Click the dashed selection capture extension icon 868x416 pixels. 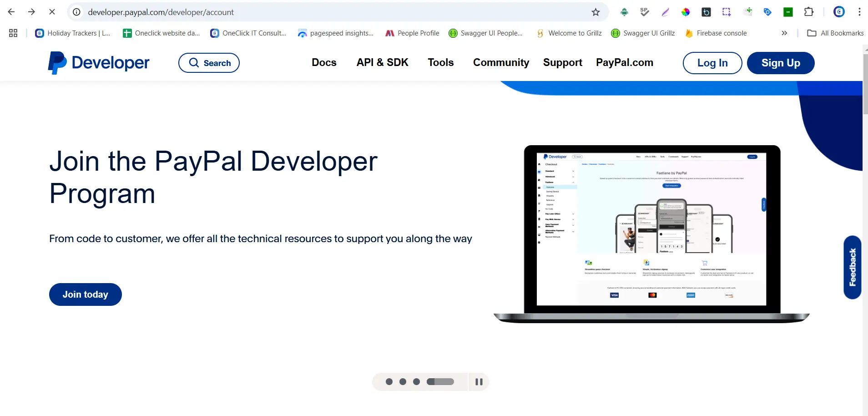[727, 12]
